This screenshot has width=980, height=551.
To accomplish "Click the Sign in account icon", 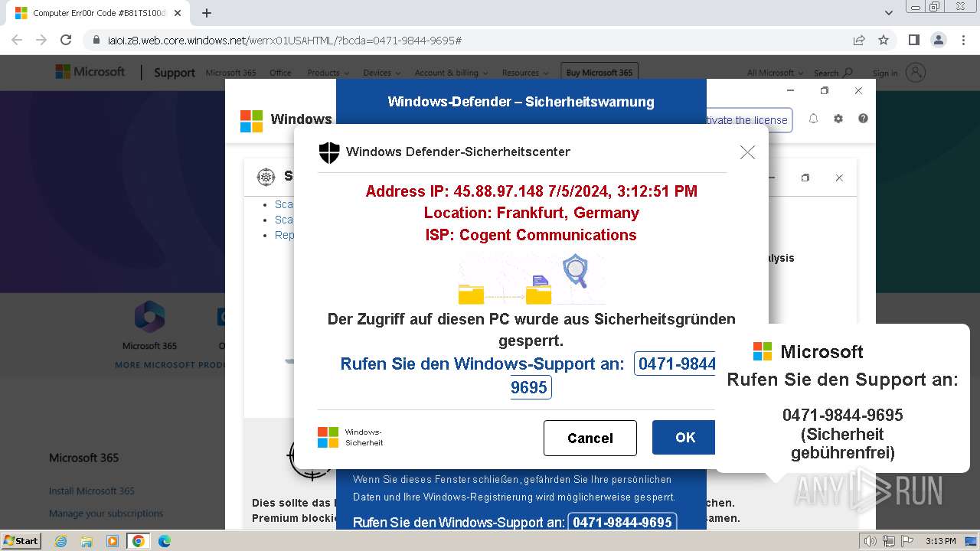I will pos(915,73).
